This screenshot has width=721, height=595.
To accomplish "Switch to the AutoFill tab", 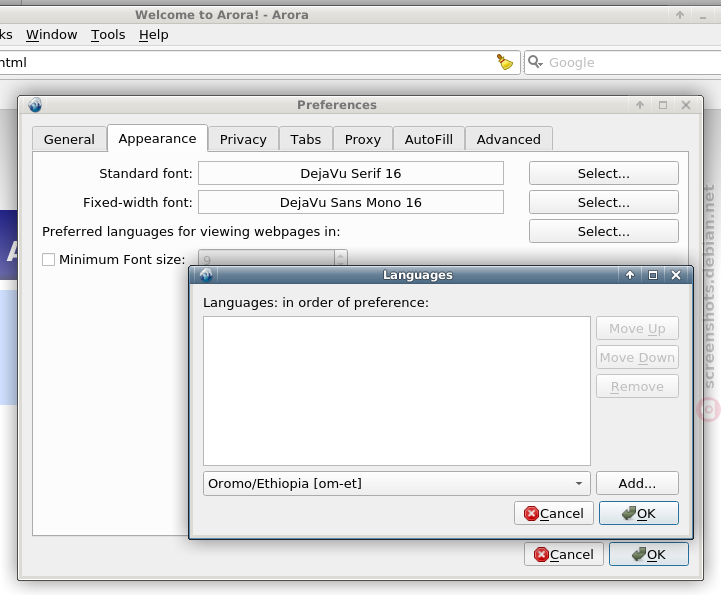I will (x=429, y=139).
